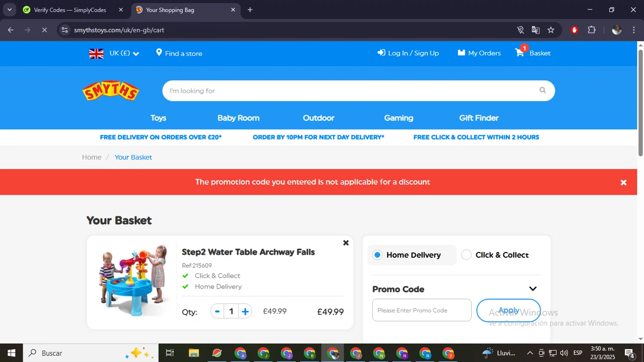
Task: Open Step2 Water Table Archway Falls title
Action: pos(248,252)
